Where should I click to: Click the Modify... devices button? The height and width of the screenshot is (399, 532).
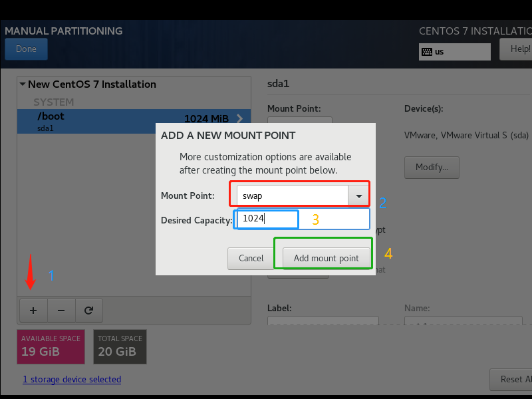point(432,168)
